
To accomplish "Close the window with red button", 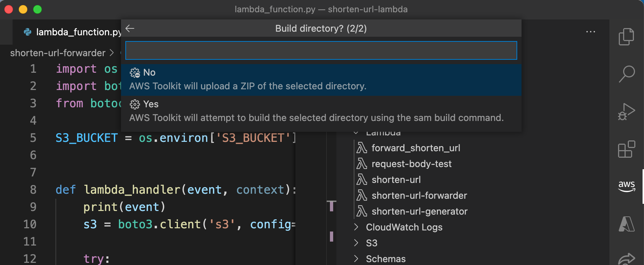I will coord(9,9).
